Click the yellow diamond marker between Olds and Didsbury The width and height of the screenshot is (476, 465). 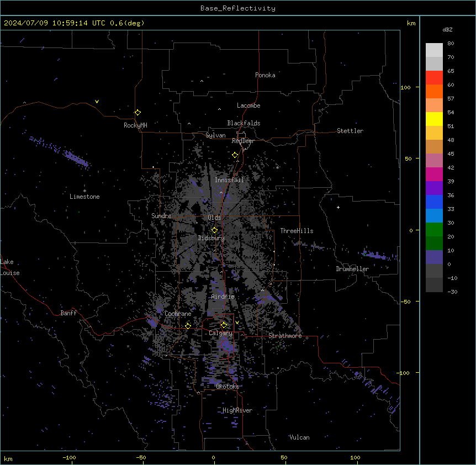coord(214,230)
